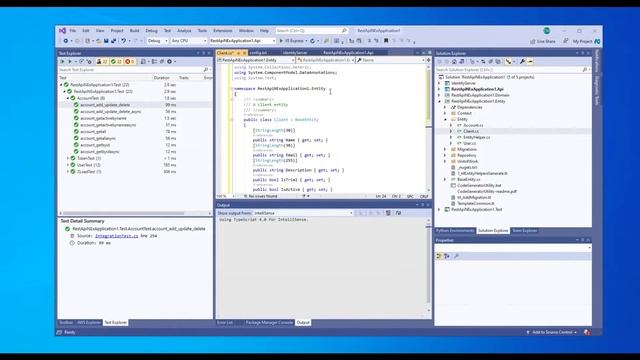Click the Run test play icon with dropdown
This screenshot has height=360, width=640.
tap(71, 62)
